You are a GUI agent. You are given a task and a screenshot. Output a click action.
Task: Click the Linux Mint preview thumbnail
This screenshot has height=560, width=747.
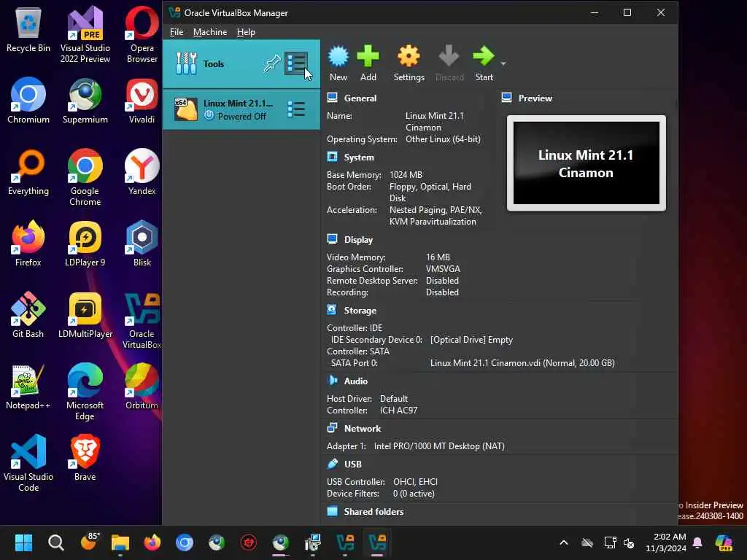[587, 163]
